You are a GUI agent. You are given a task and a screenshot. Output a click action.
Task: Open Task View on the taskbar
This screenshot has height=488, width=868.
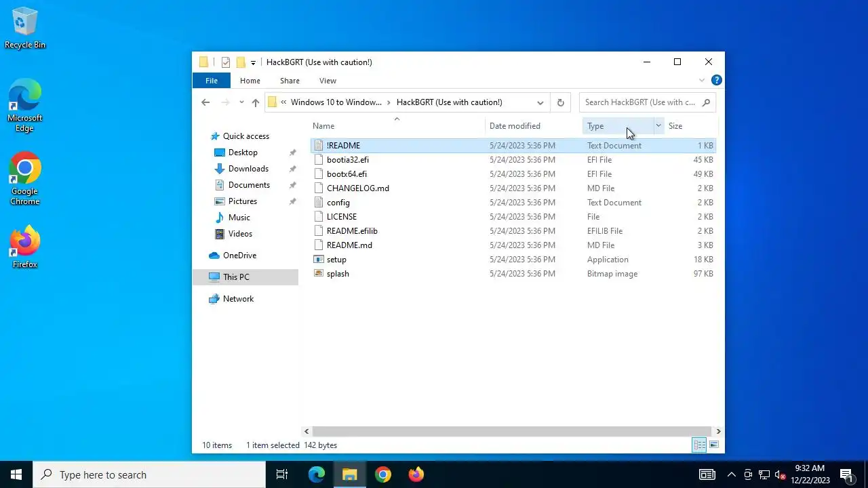click(282, 474)
